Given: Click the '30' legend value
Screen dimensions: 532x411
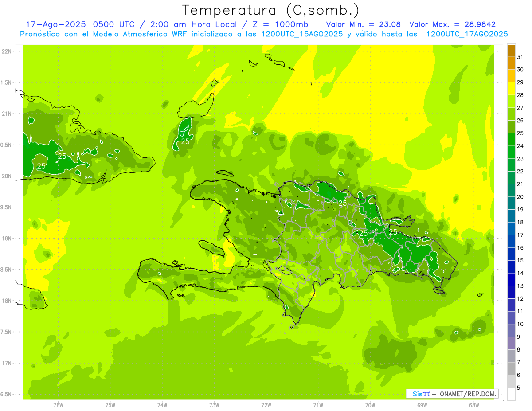Looking at the screenshot, I should coord(520,70).
